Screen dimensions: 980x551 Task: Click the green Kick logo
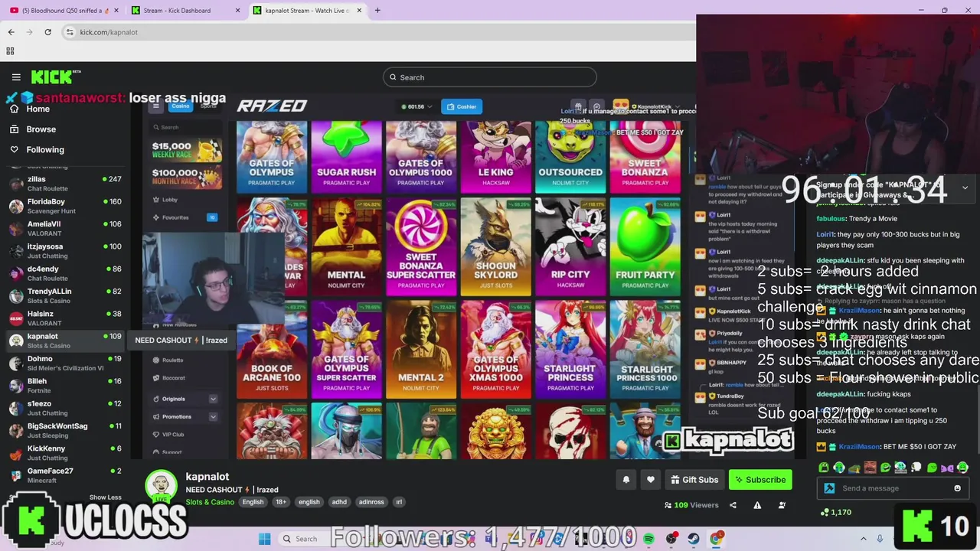click(56, 77)
